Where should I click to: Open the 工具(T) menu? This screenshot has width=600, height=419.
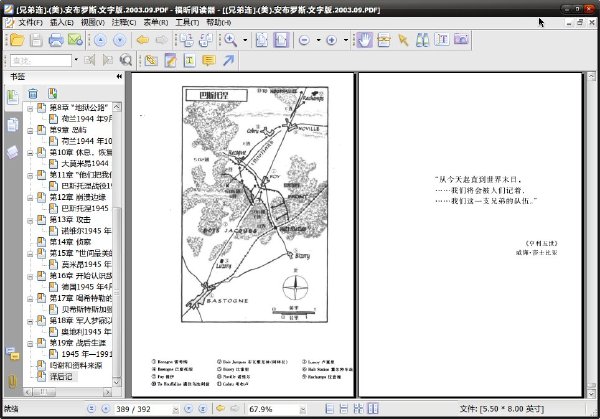coord(187,23)
